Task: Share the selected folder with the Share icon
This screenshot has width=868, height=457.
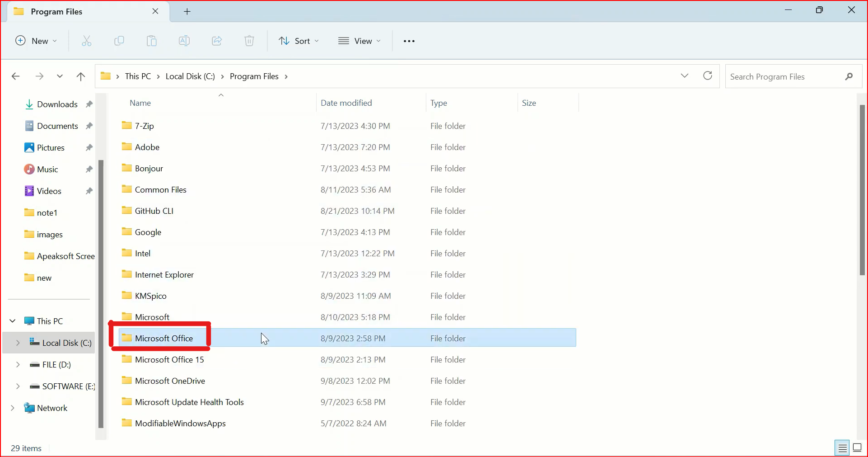Action: point(217,41)
